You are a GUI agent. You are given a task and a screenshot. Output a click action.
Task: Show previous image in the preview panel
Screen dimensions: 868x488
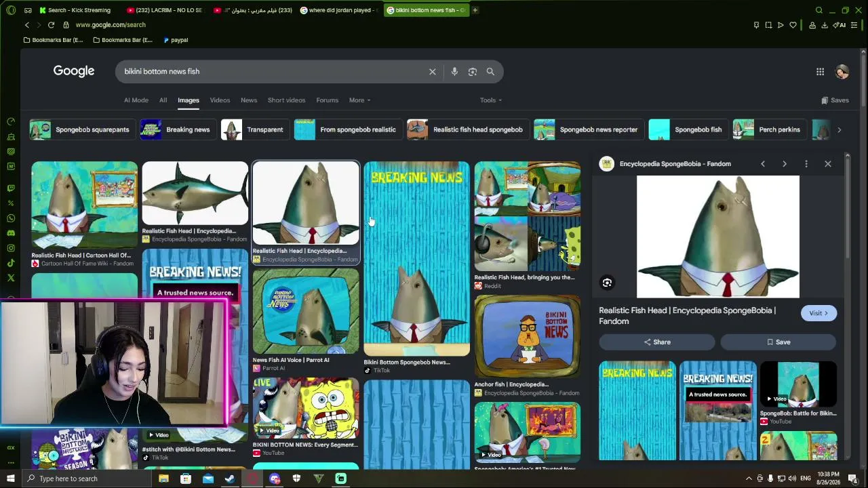[763, 164]
